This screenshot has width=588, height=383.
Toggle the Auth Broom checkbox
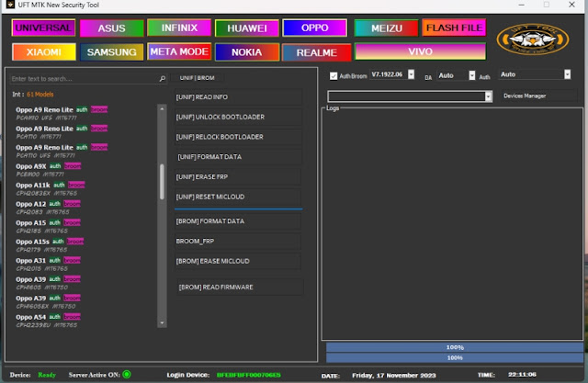[334, 76]
